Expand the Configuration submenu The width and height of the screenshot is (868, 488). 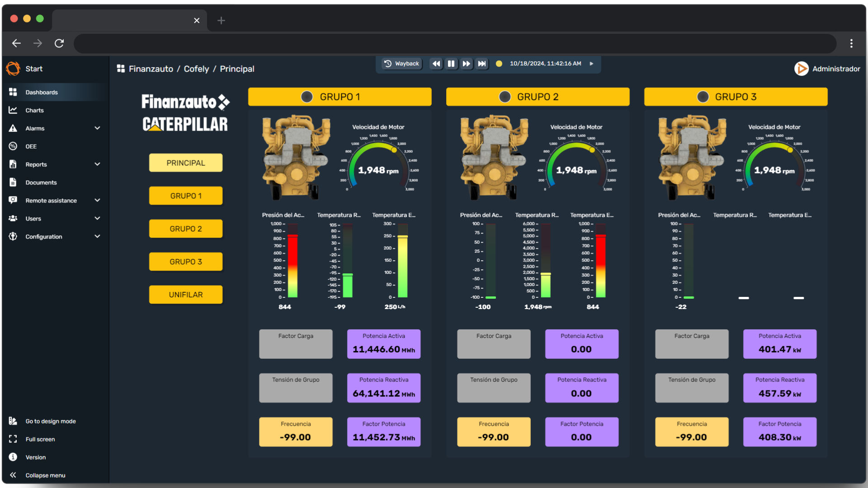[97, 236]
